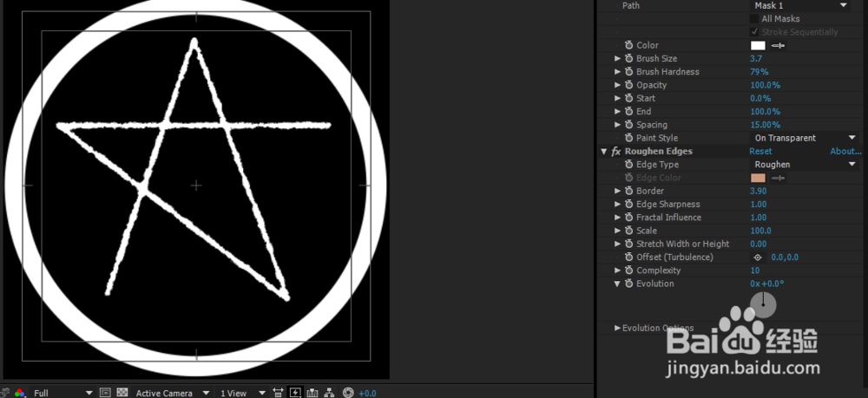This screenshot has height=398, width=868.
Task: Open the Edge Color swatch
Action: coord(758,178)
